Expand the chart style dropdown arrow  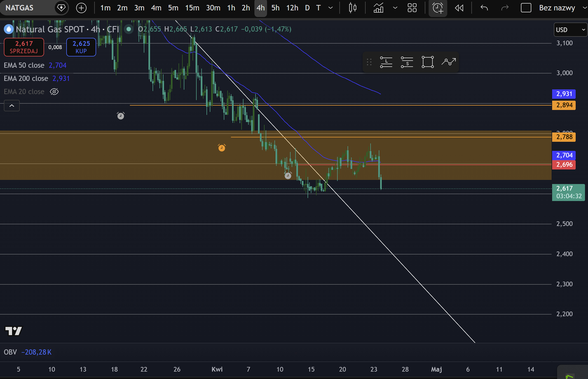(x=395, y=8)
